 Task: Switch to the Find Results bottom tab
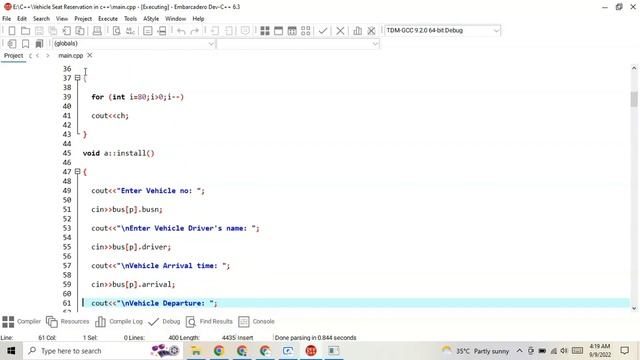tap(209, 322)
